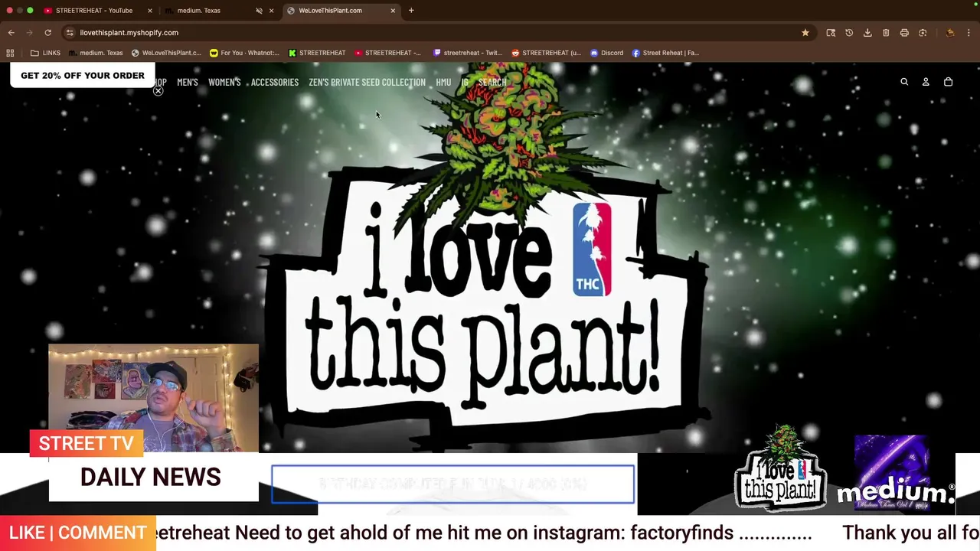Click the site info icon in address bar
The image size is (980, 551).
(x=70, y=33)
